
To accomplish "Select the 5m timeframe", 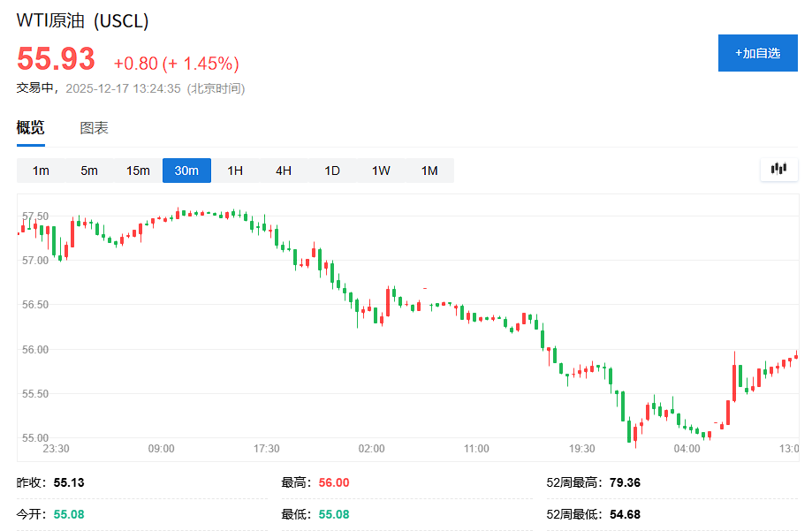I will [x=88, y=171].
